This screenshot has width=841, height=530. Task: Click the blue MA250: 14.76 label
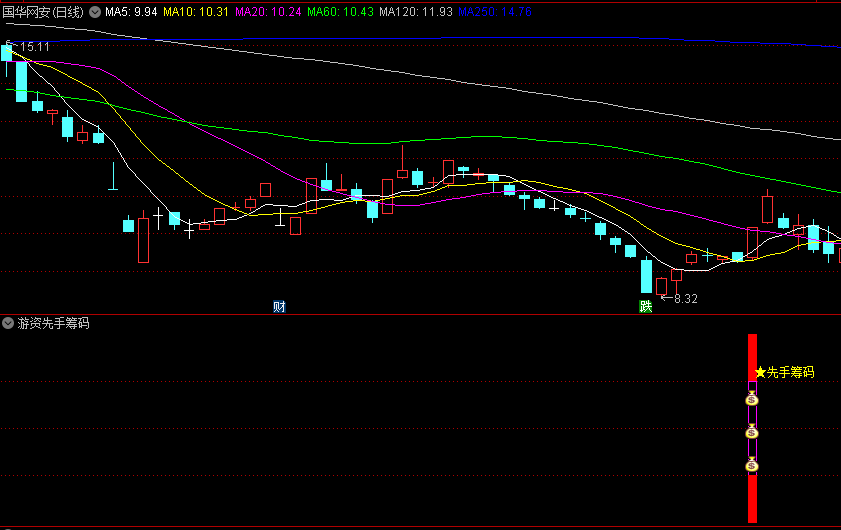click(495, 12)
